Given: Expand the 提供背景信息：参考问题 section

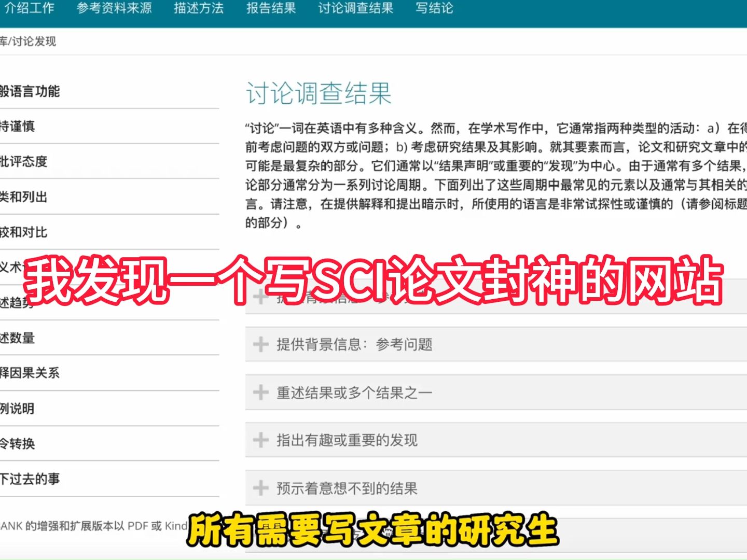Looking at the screenshot, I should [496, 344].
